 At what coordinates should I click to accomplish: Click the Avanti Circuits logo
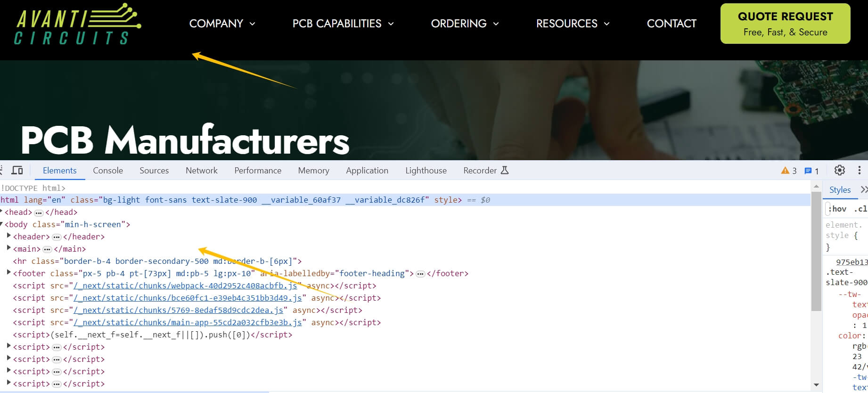pyautogui.click(x=78, y=25)
